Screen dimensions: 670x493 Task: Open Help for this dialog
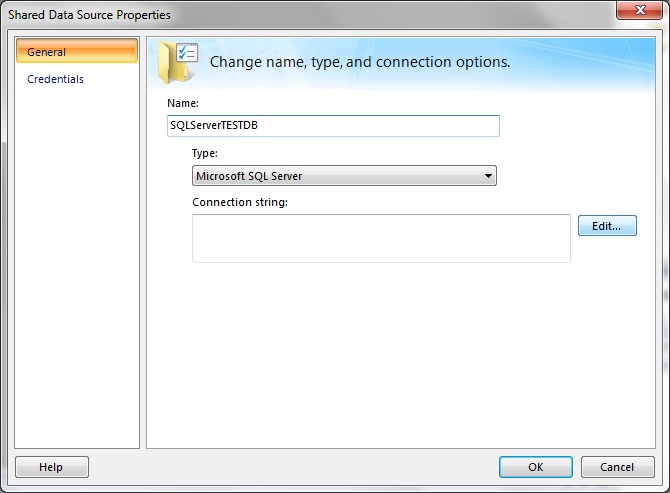[x=52, y=467]
